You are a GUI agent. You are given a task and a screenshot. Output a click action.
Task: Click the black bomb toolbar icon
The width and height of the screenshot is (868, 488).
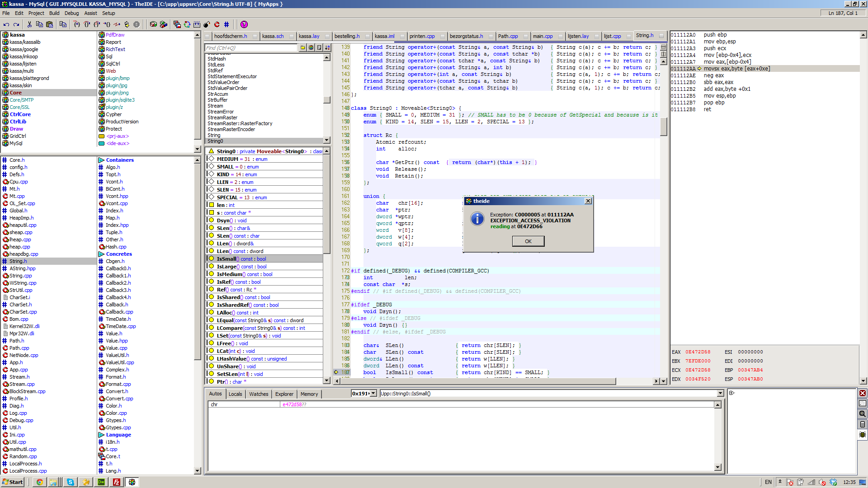pos(207,24)
